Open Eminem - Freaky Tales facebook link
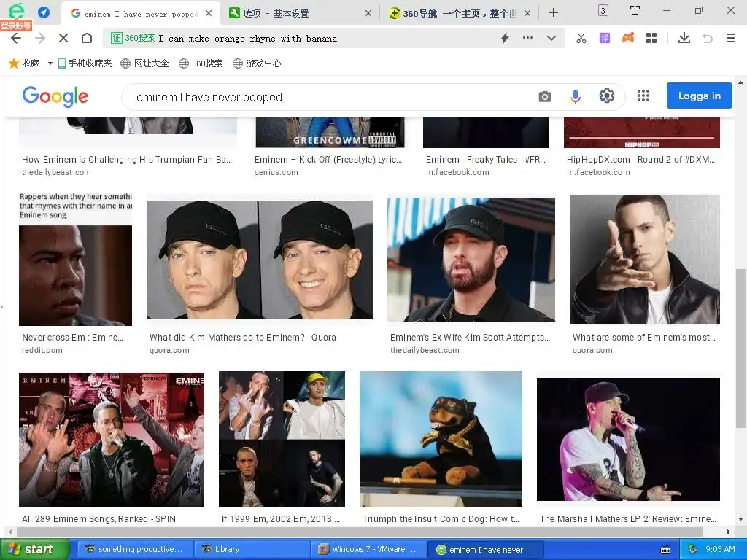 (486, 160)
